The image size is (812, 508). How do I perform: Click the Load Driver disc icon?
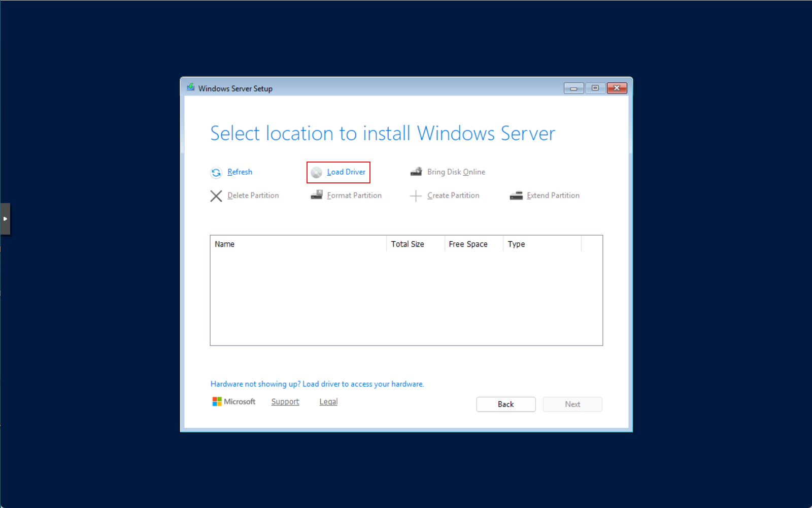coord(317,173)
